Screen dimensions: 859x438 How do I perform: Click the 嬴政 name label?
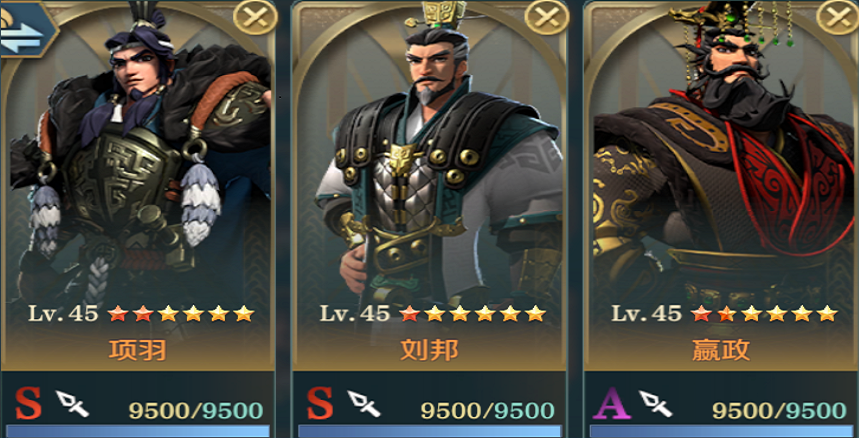pyautogui.click(x=720, y=350)
